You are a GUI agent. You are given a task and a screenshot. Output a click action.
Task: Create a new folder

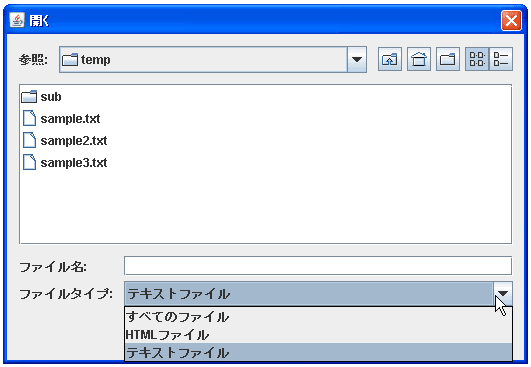click(448, 59)
